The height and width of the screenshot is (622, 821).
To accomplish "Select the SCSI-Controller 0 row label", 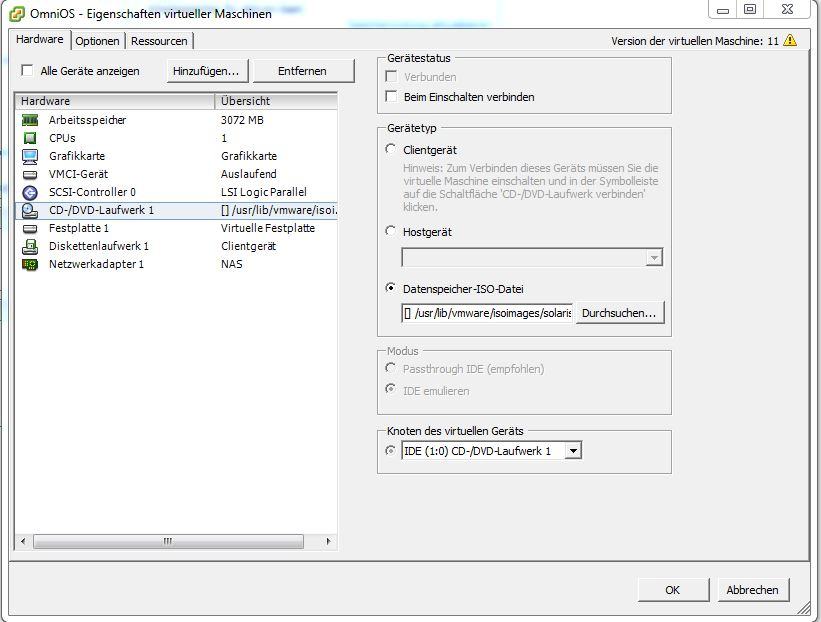I will point(92,192).
